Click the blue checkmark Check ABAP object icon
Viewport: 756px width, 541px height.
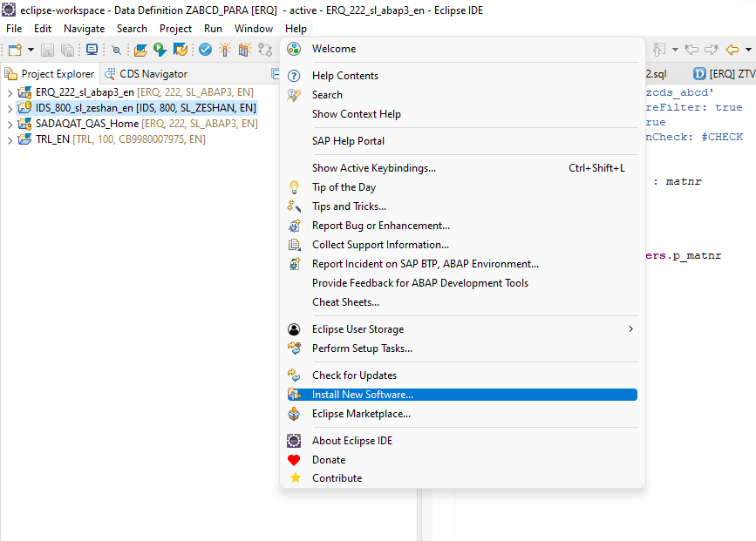tap(206, 50)
